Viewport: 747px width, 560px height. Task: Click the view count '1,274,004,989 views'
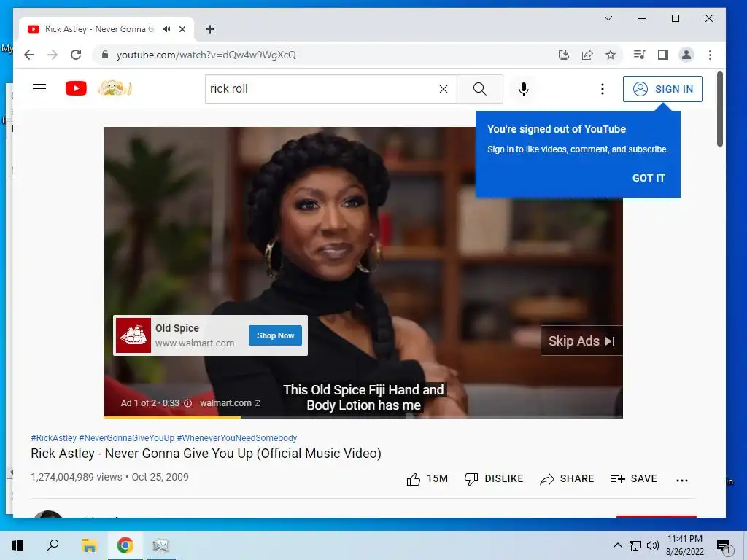pos(77,477)
